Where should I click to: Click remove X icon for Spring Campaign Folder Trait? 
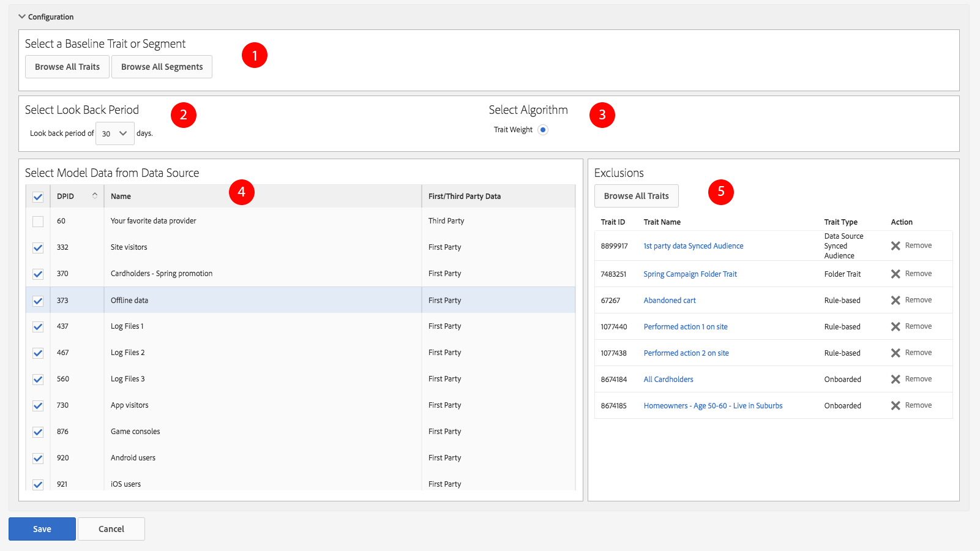coord(895,274)
